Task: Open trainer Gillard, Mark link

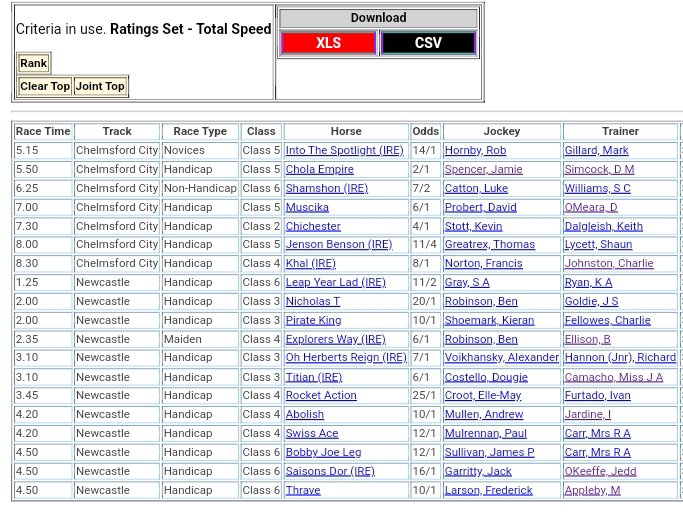Action: tap(596, 150)
